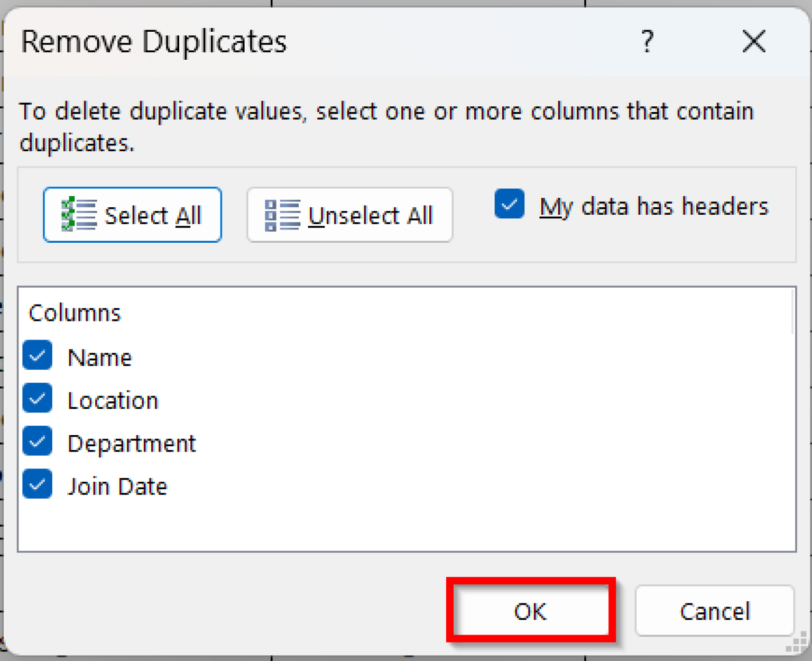Screen dimensions: 812x661
Task: Click the Unselect All list icon
Action: point(282,215)
